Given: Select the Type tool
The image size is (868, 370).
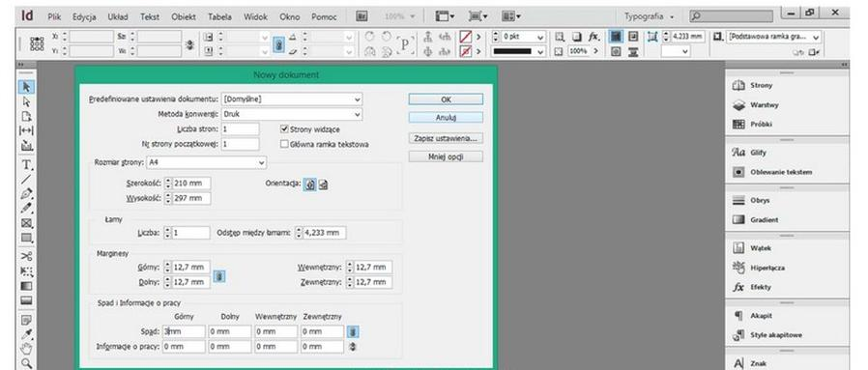Looking at the screenshot, I should [x=26, y=165].
